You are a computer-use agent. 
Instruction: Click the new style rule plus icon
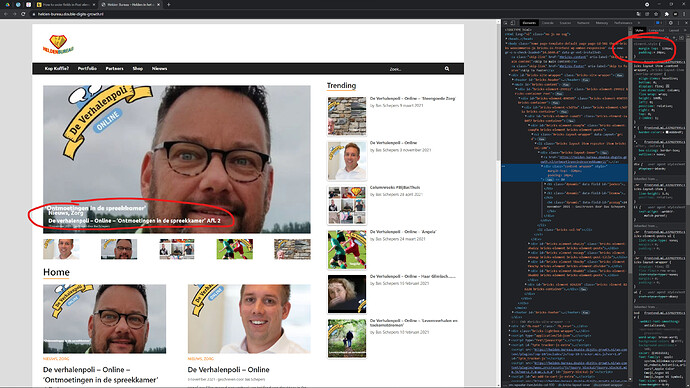(x=674, y=38)
